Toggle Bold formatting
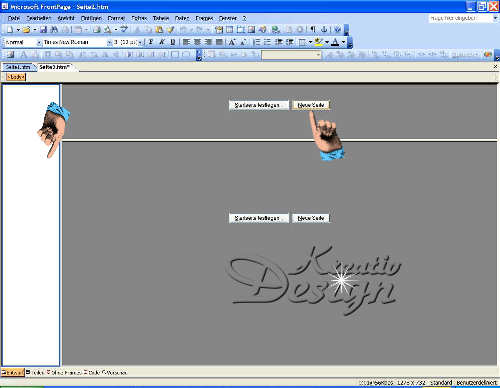The image size is (500, 388). (151, 42)
